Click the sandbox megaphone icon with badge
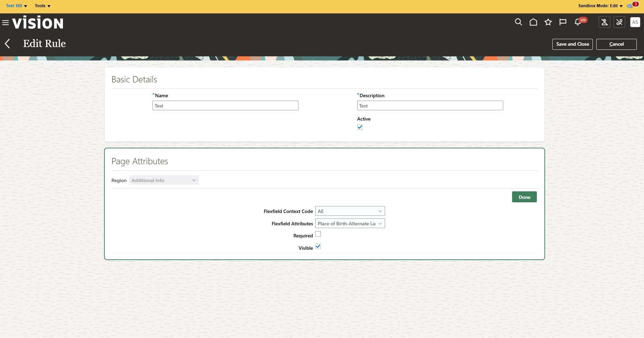 (630, 6)
